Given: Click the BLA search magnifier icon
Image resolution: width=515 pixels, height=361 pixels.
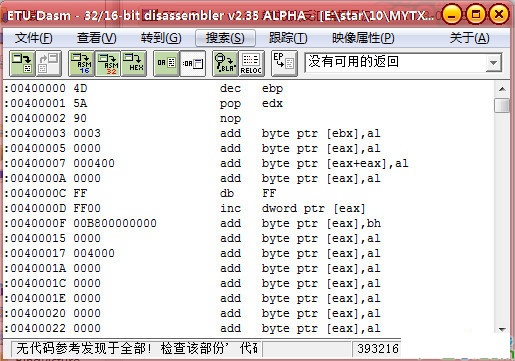Looking at the screenshot, I should click(225, 63).
